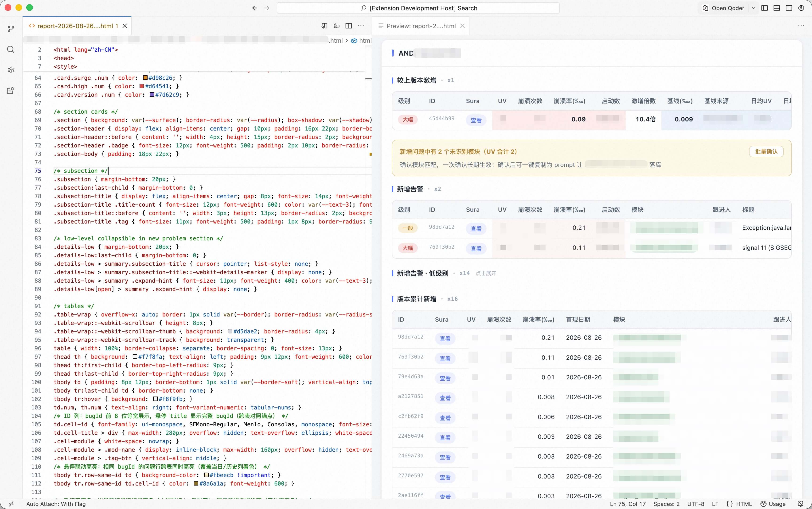Click the #8a6a1a color swatch
Image resolution: width=812 pixels, height=509 pixels.
click(196, 483)
